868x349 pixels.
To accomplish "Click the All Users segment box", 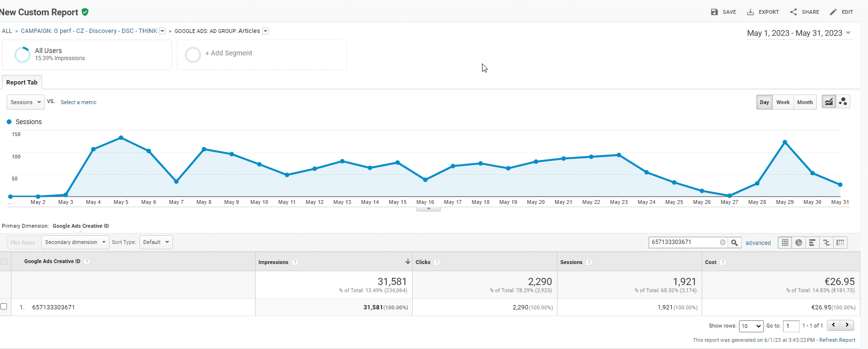I will point(87,55).
